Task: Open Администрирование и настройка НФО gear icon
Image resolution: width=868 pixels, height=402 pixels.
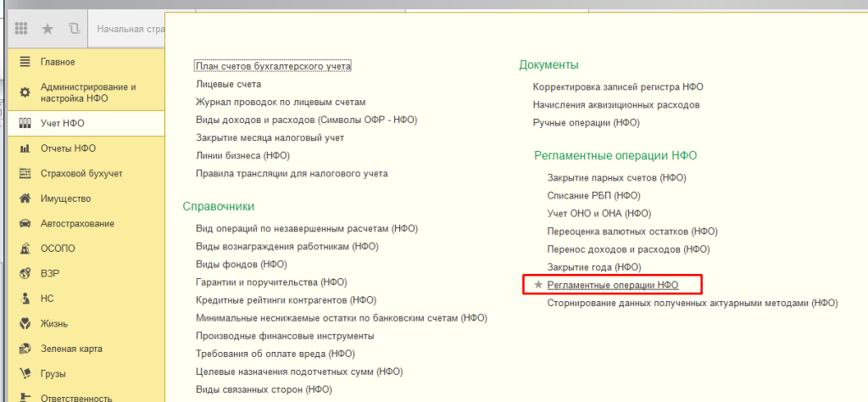Action: click(x=25, y=92)
